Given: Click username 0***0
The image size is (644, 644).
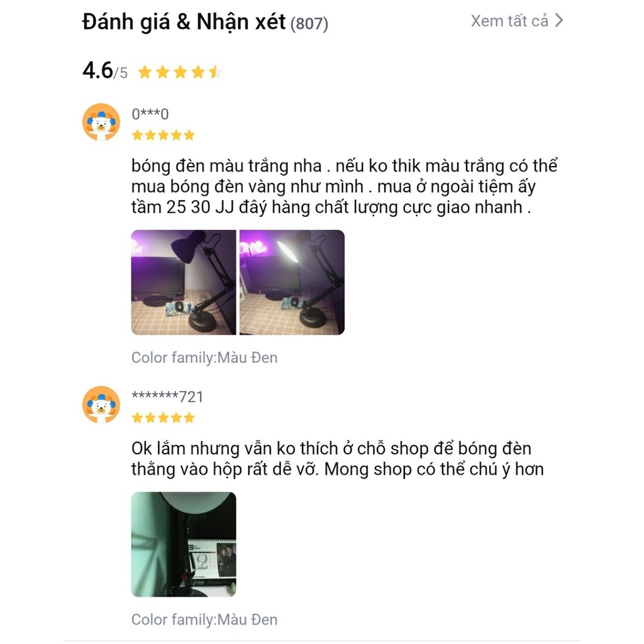Looking at the screenshot, I should (x=150, y=114).
